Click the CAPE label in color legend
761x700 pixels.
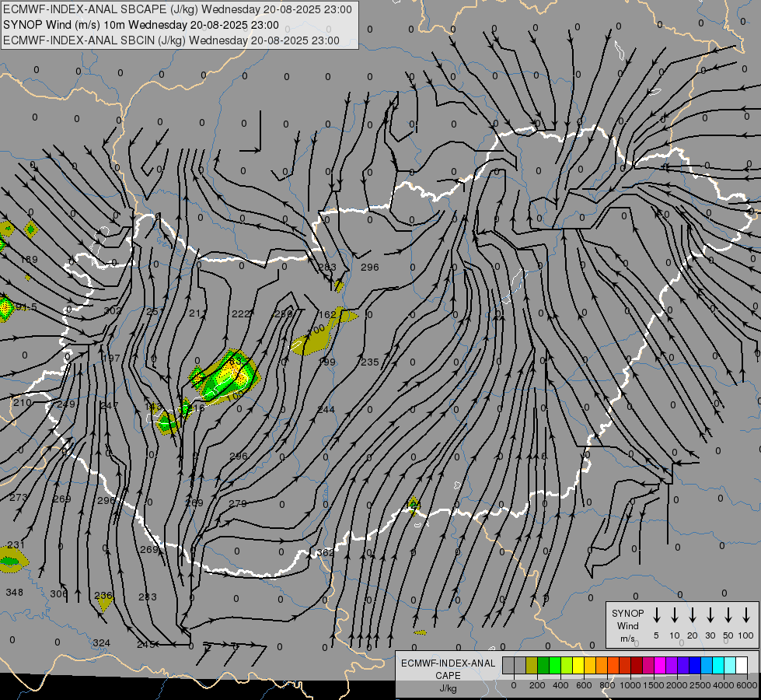[448, 676]
